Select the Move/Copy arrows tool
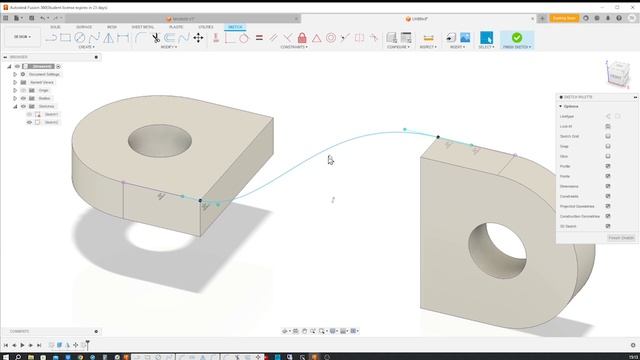Image resolution: width=640 pixels, height=360 pixels. [x=198, y=38]
